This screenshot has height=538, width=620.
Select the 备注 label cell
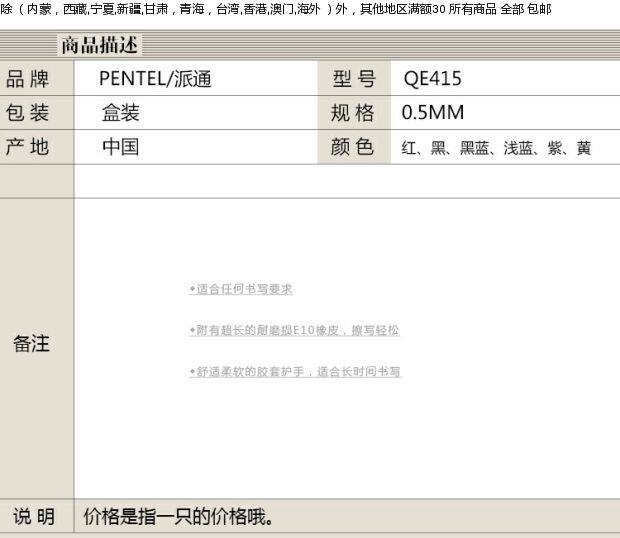tap(37, 348)
